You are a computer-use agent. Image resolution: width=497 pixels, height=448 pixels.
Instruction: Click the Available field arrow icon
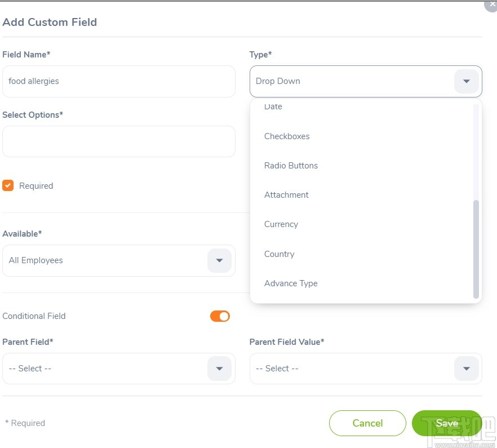click(220, 260)
